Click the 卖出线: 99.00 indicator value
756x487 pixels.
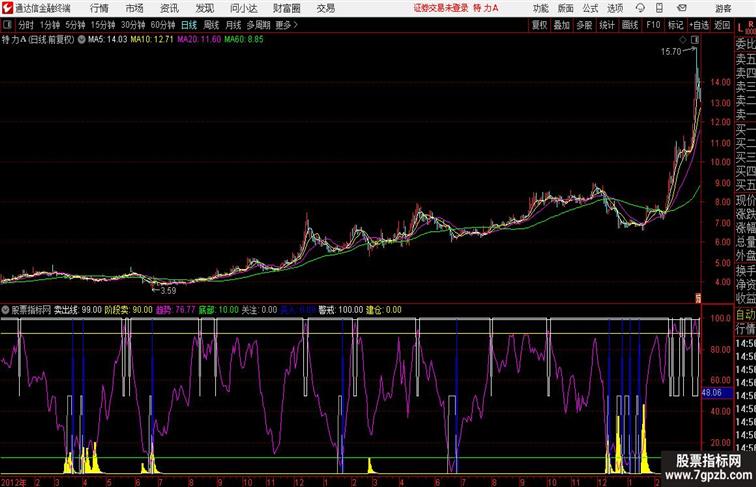click(78, 310)
